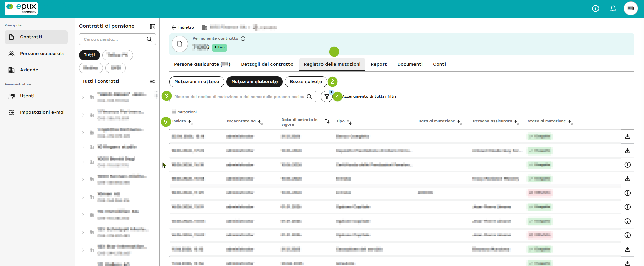Click the eplix connect logo

[21, 8]
